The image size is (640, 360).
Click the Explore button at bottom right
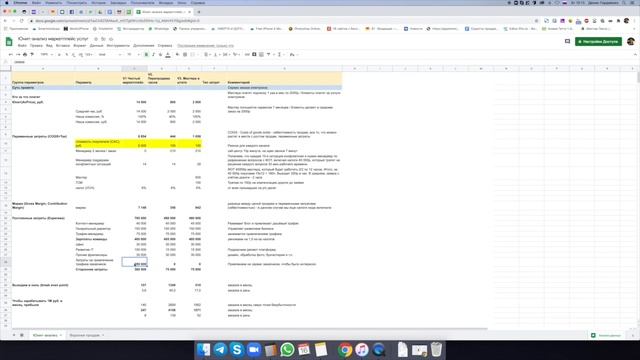coord(607,335)
